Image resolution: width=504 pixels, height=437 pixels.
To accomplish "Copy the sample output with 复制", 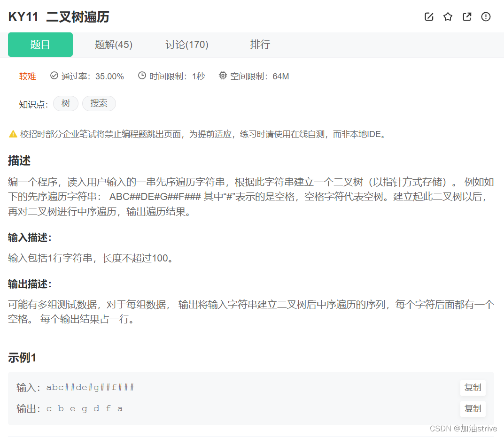I will 473,409.
